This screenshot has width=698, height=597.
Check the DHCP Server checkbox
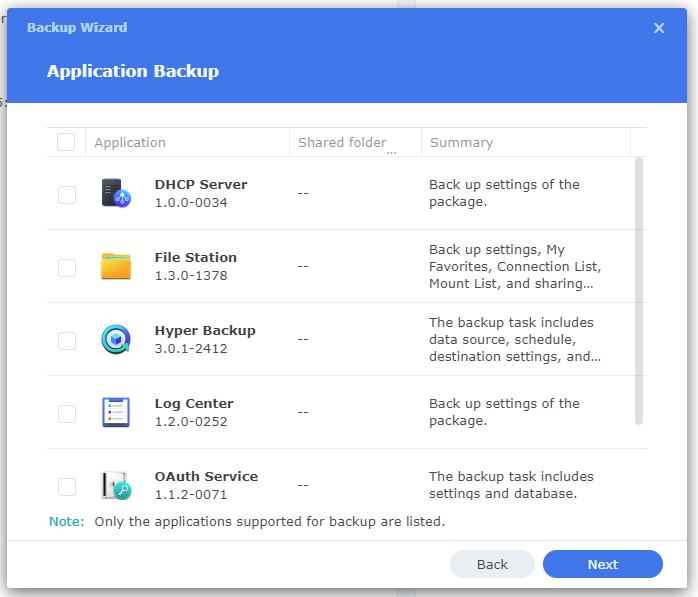click(67, 195)
